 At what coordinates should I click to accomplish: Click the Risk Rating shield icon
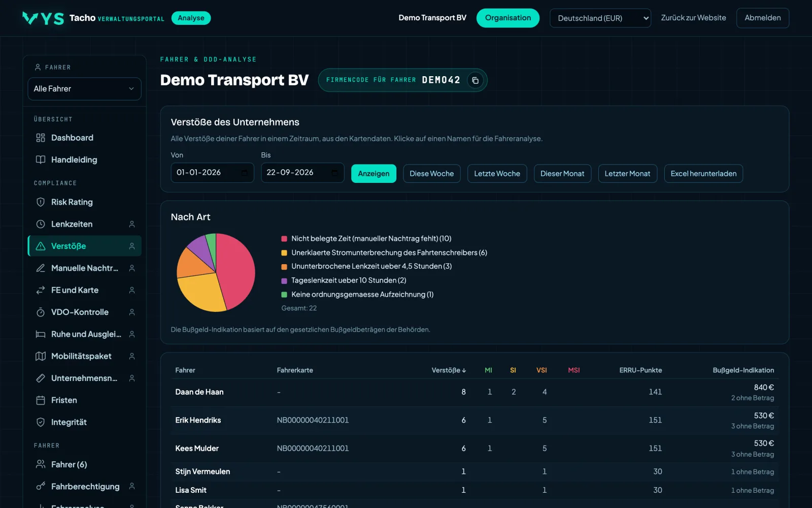coord(41,202)
